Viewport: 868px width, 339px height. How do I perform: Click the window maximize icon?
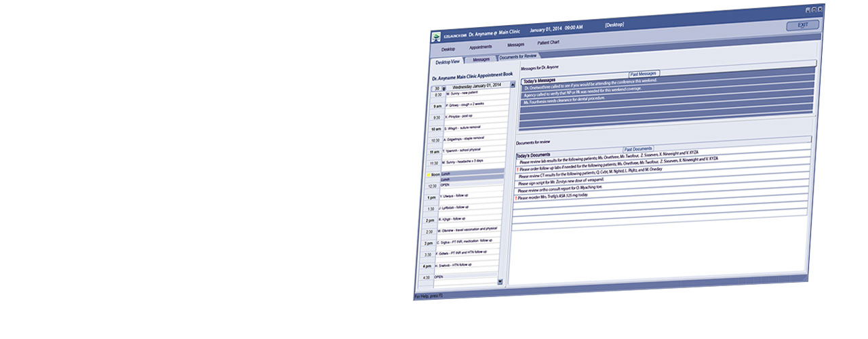pyautogui.click(x=813, y=10)
